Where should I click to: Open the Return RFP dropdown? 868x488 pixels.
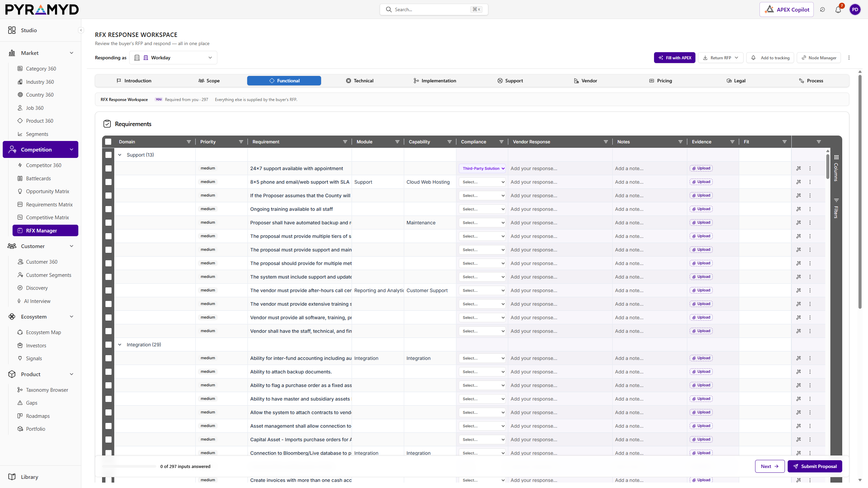[x=721, y=58]
